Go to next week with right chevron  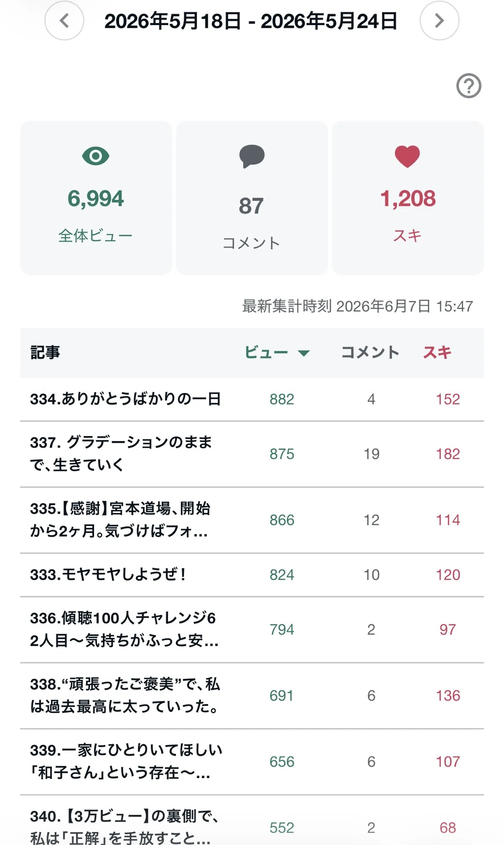[x=439, y=21]
